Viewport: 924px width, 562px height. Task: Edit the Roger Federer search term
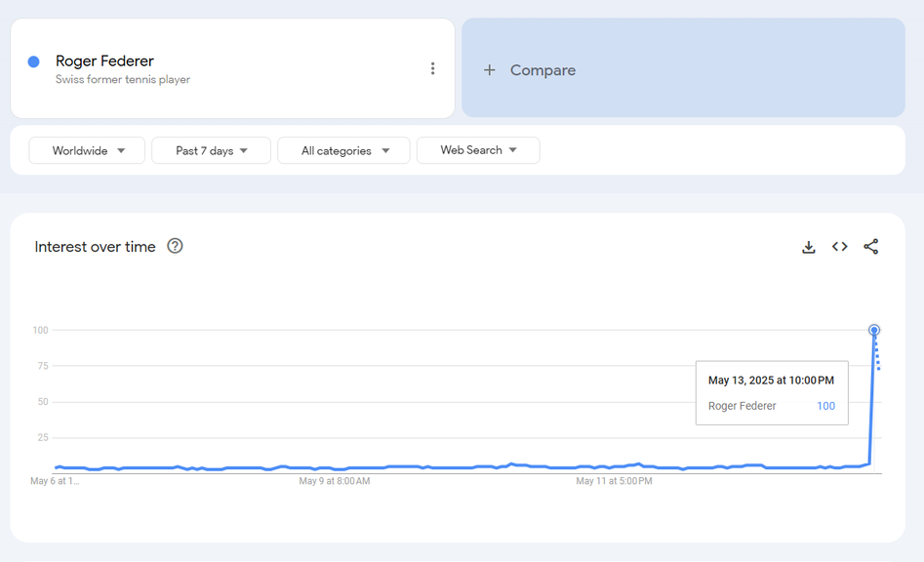[x=104, y=60]
